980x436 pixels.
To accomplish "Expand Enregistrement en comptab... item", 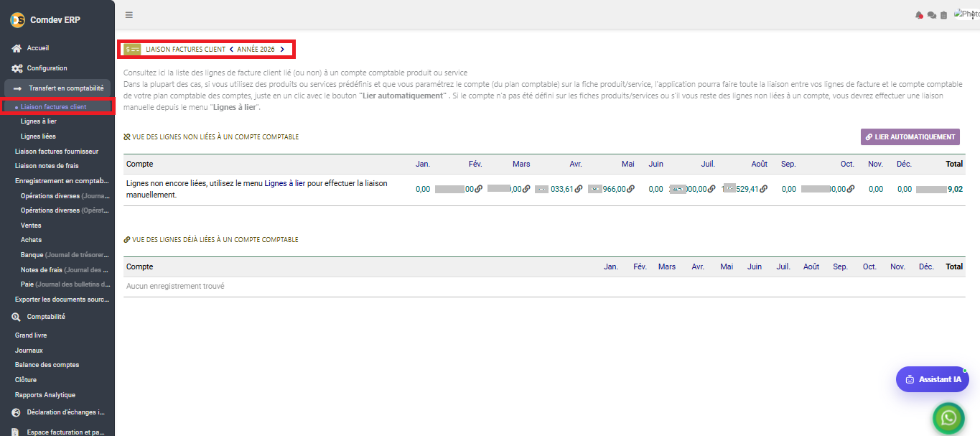I will tap(62, 181).
